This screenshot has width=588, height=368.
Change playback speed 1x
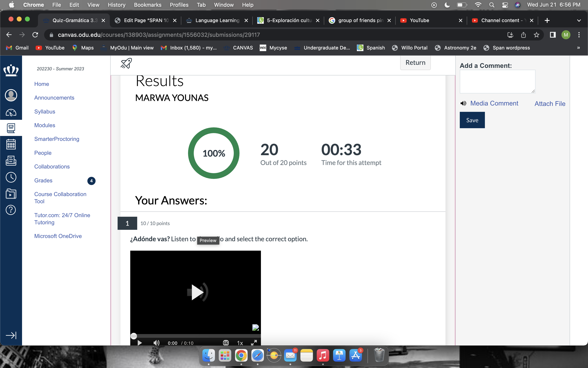[x=240, y=343]
